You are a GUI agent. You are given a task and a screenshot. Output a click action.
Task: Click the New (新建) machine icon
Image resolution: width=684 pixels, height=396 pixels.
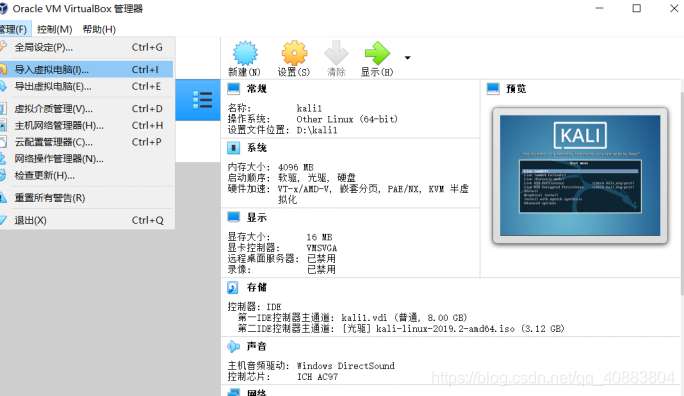coord(245,53)
